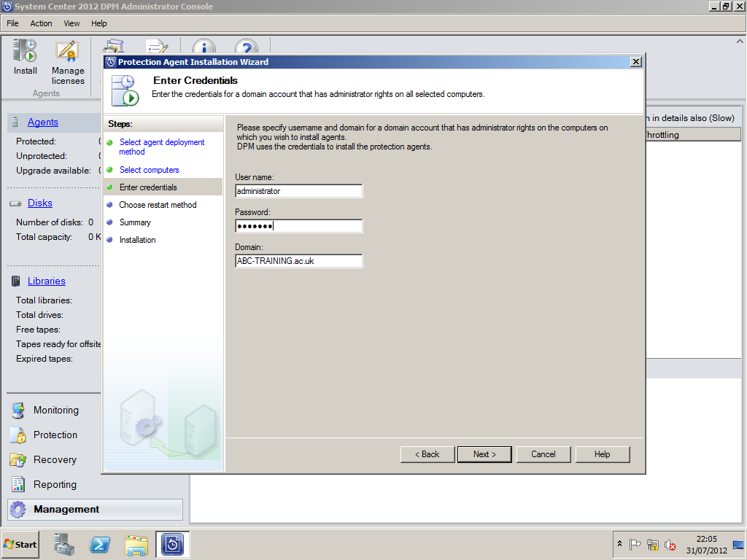Cancel the agent installation wizard

(x=543, y=454)
